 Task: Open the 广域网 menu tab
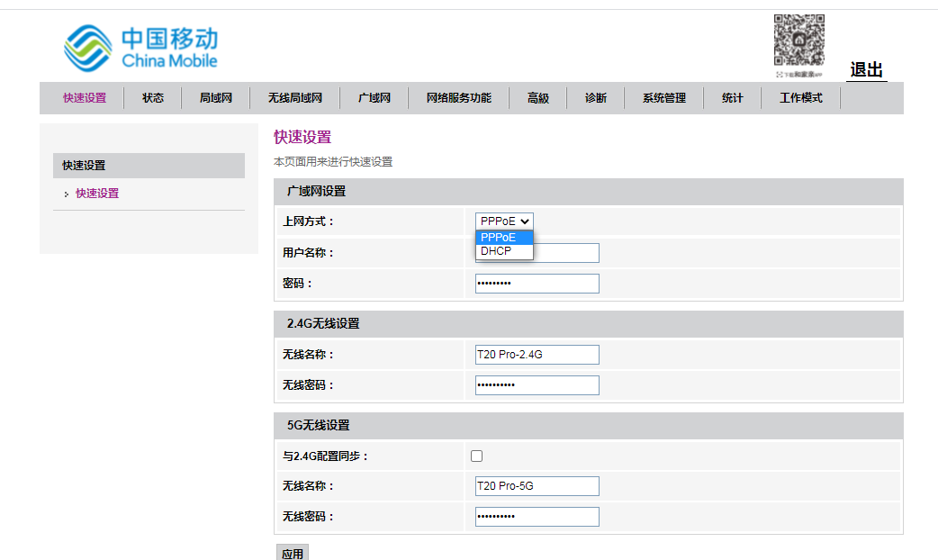374,97
